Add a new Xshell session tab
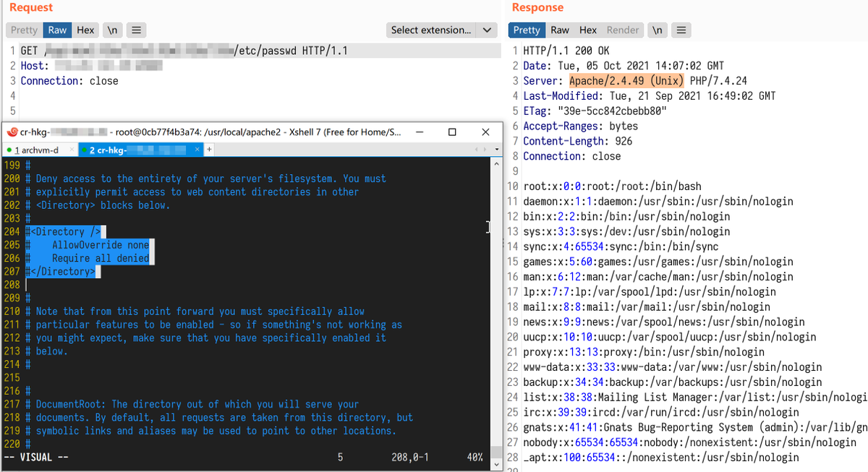Screen dimensions: 868x472 pos(208,150)
